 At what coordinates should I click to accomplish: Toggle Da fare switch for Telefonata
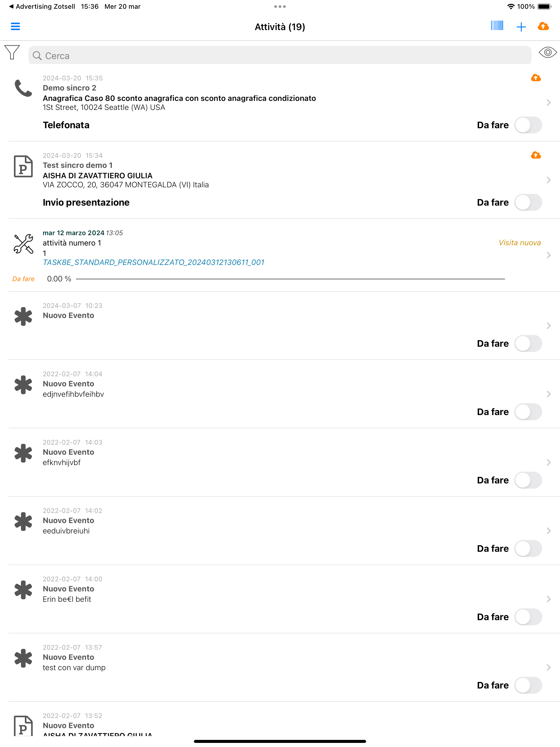528,125
